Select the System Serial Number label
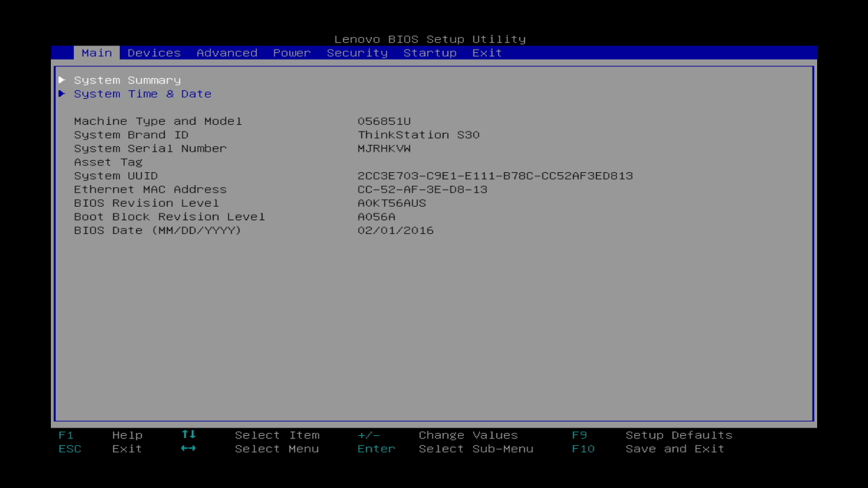 [x=151, y=148]
